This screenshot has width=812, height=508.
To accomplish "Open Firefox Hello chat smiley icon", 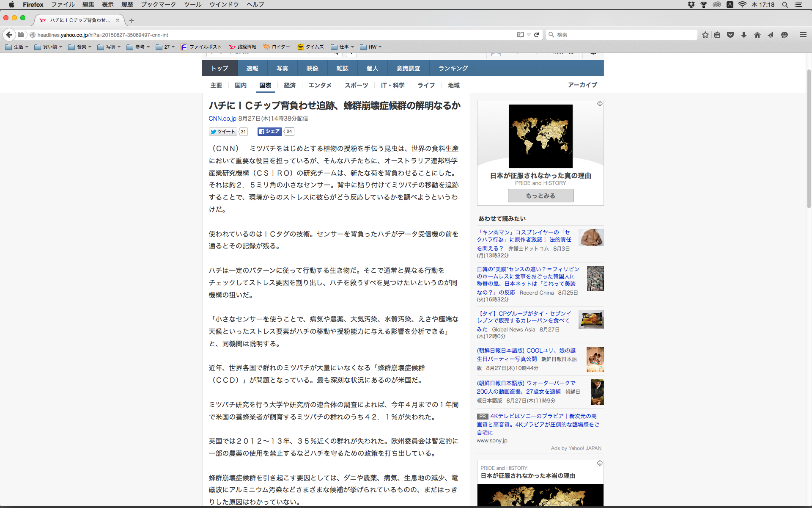I will pos(785,35).
